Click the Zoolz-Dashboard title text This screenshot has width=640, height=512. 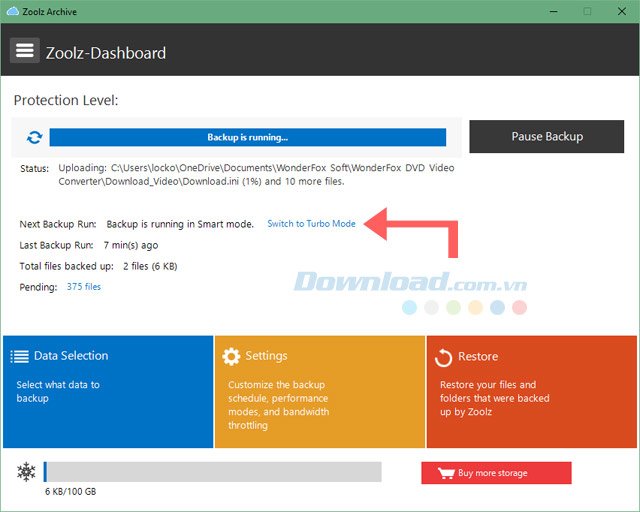tap(106, 53)
